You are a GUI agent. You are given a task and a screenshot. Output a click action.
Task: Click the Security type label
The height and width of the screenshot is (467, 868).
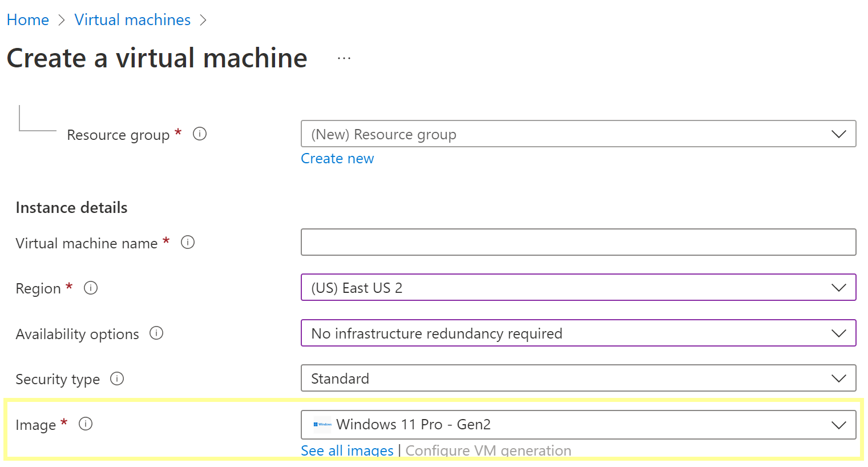coord(58,379)
